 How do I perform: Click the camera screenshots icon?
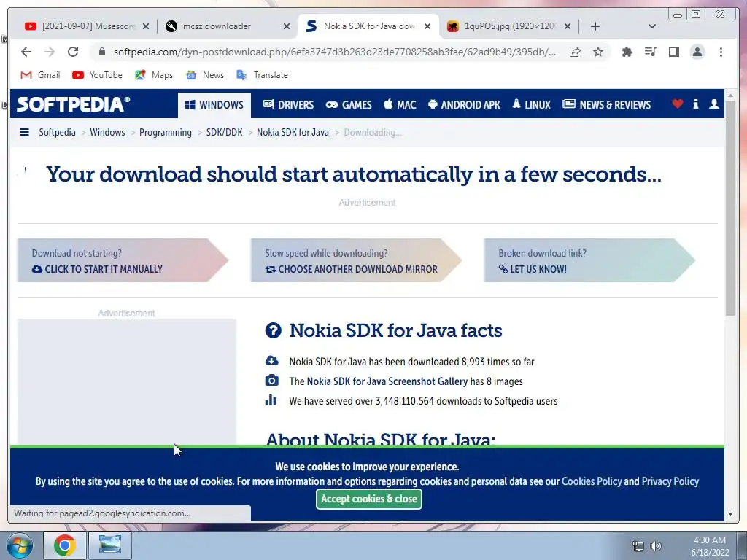(x=271, y=381)
